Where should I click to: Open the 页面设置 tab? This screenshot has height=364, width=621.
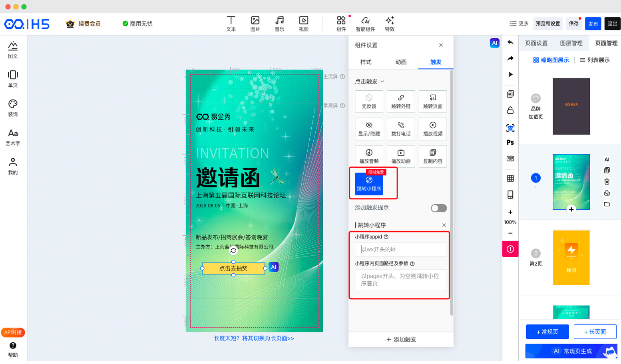[536, 43]
